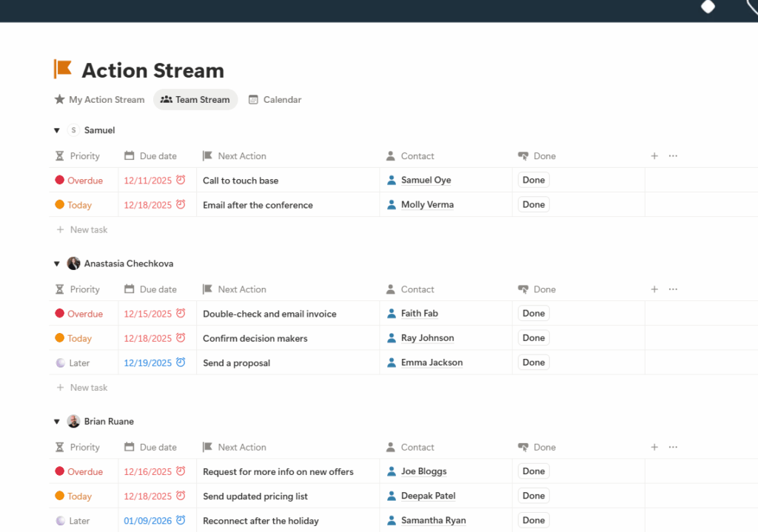Screen dimensions: 758x532
Task: Click the plus icon to add a column
Action: coord(654,156)
